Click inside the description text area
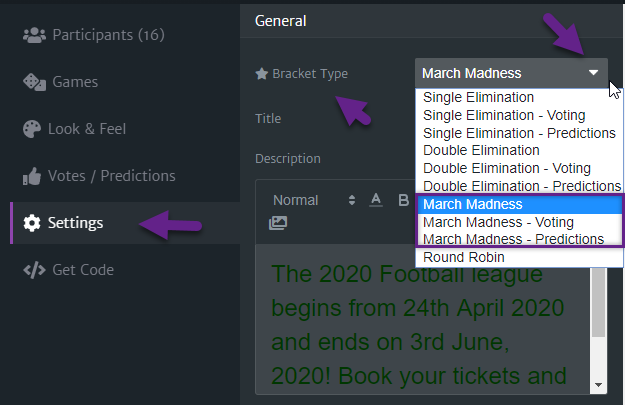The image size is (625, 405). (423, 319)
